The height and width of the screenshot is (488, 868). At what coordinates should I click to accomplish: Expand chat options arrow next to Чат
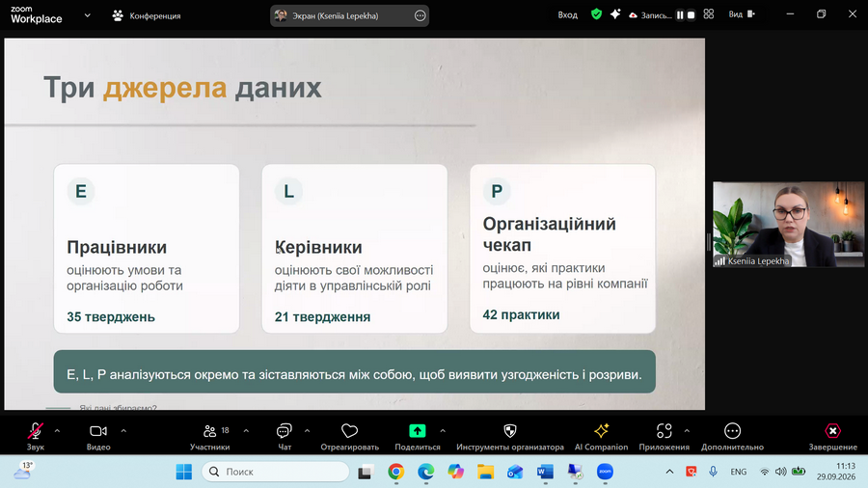click(x=308, y=430)
